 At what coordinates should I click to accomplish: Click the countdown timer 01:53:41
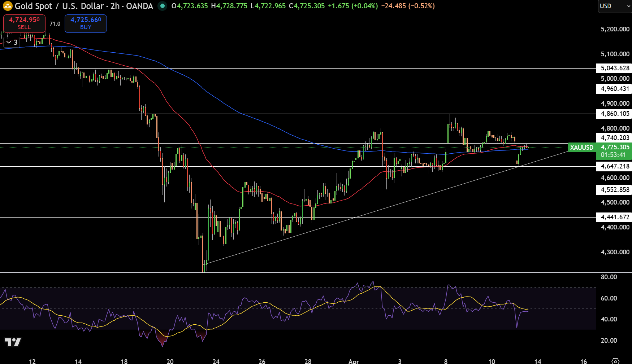pyautogui.click(x=613, y=155)
